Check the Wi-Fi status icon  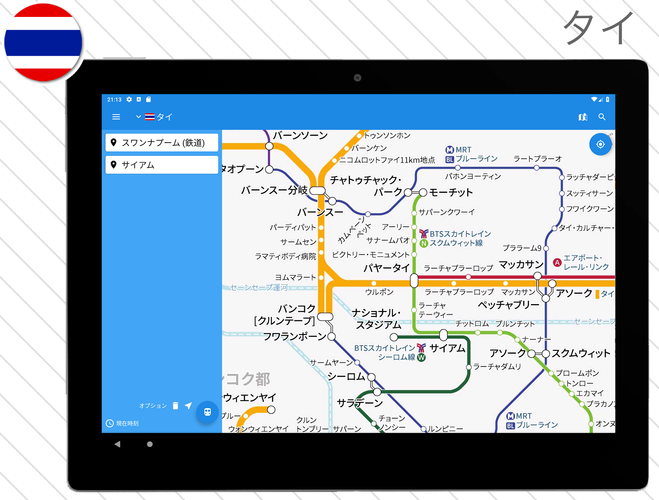point(594,100)
